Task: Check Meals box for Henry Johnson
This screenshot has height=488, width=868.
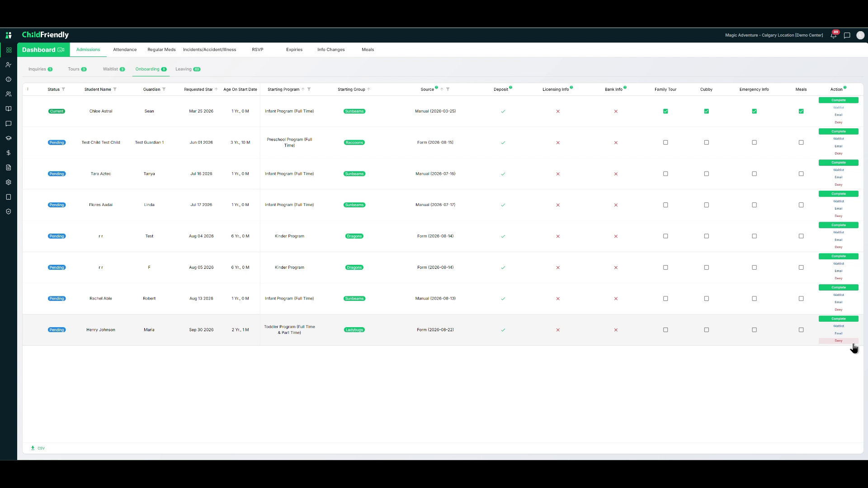Action: point(801,330)
